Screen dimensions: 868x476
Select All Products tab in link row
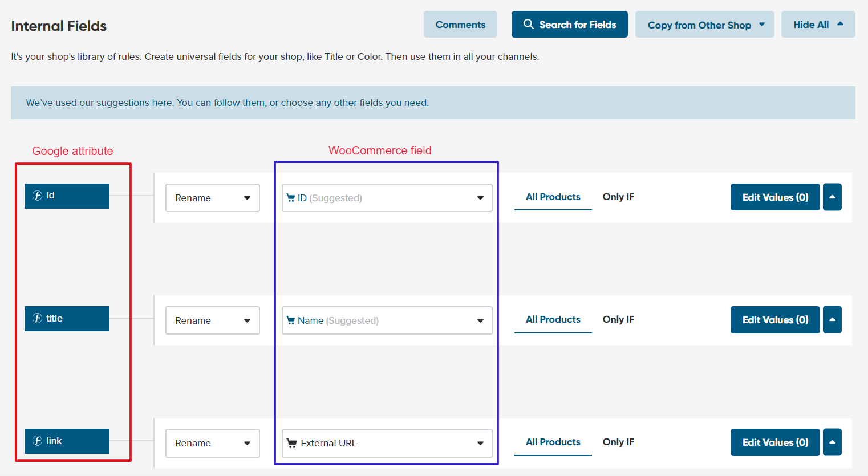[553, 442]
